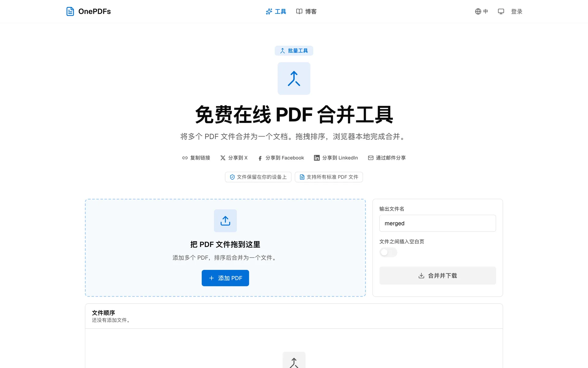Click the 添加 PDF button

click(x=225, y=278)
